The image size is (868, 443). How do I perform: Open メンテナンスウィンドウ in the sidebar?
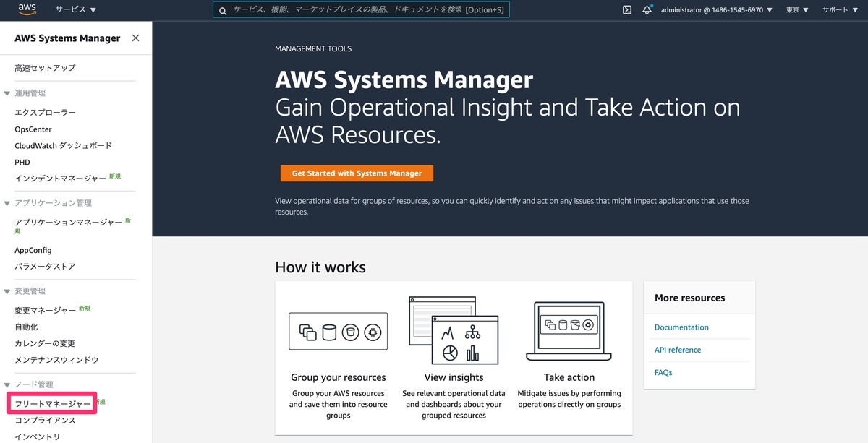(x=56, y=360)
